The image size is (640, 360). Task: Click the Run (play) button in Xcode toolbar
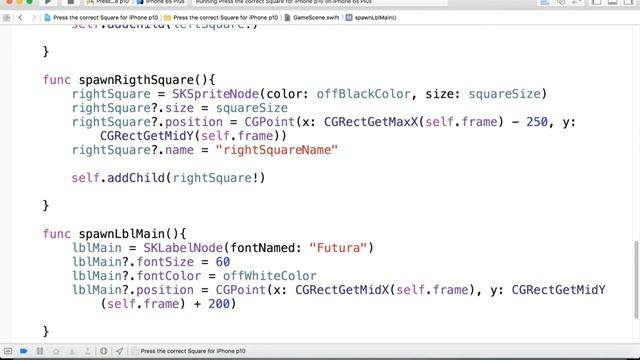click(x=48, y=2)
